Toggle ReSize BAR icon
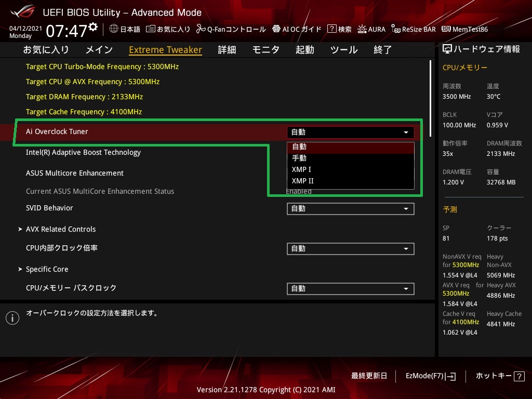Viewport: 532px width, 399px height. click(395, 29)
